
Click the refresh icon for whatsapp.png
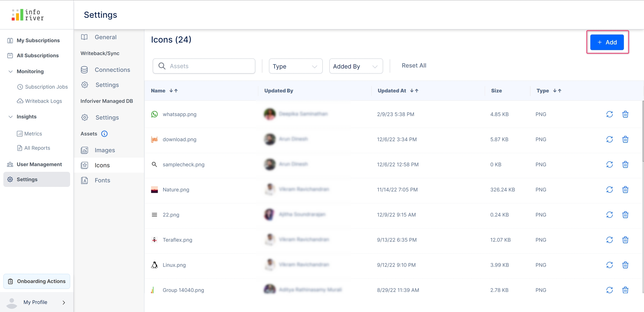coord(609,114)
